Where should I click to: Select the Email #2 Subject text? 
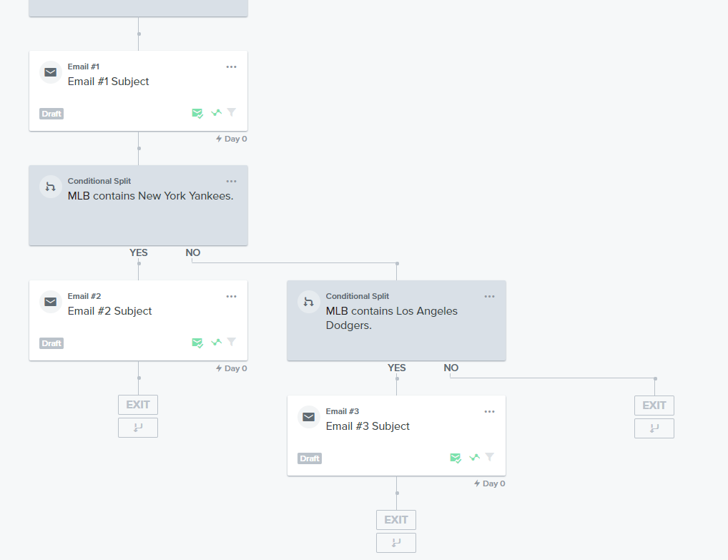[109, 311]
